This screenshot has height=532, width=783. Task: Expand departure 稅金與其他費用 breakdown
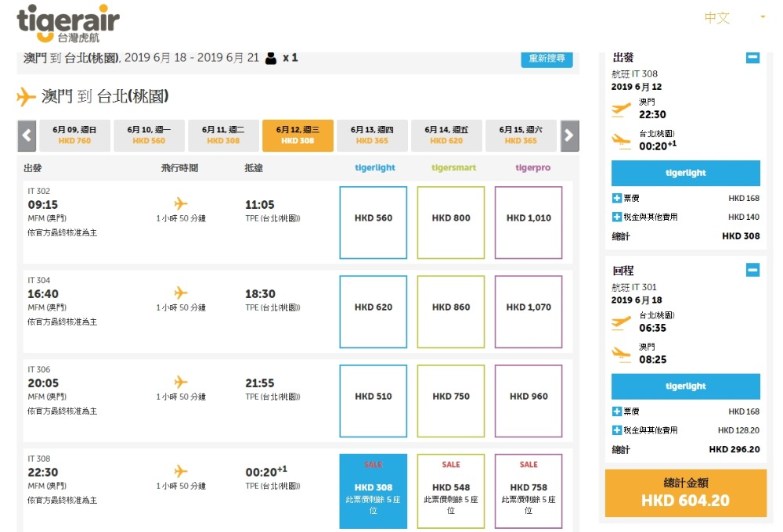[617, 217]
